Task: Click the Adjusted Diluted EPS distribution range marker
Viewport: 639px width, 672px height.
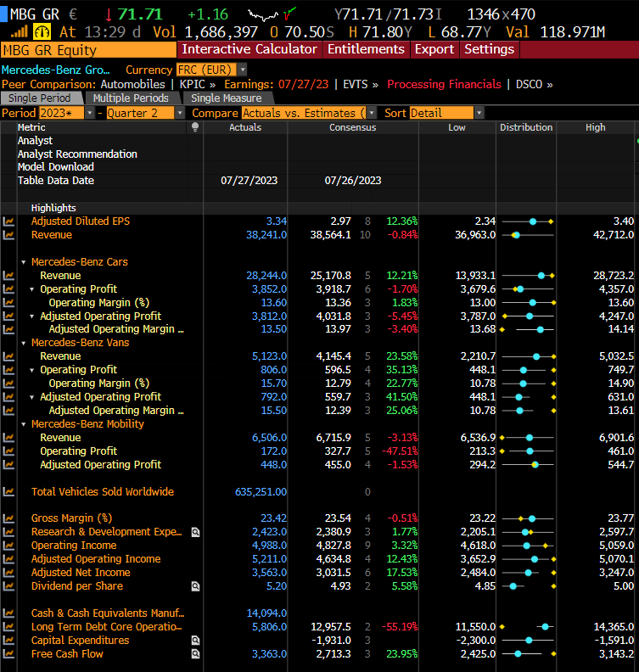Action: 528,221
